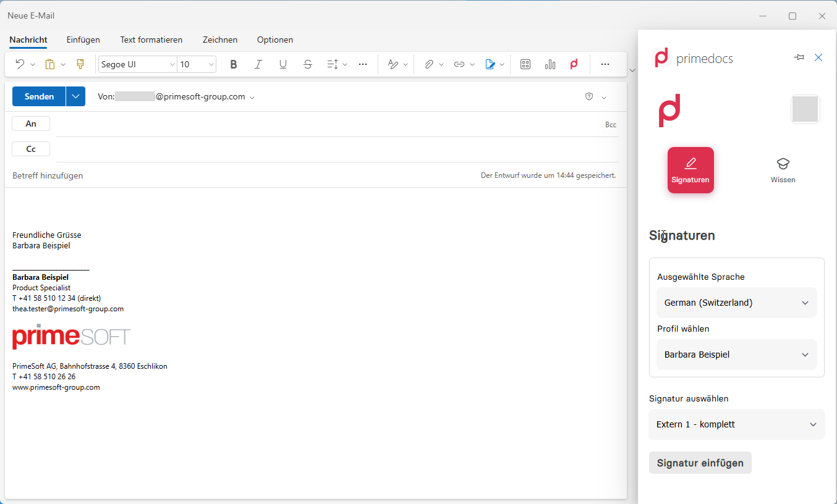Open the Extern 1 - komplett signature dropdown
Image resolution: width=837 pixels, height=504 pixels.
coord(737,424)
